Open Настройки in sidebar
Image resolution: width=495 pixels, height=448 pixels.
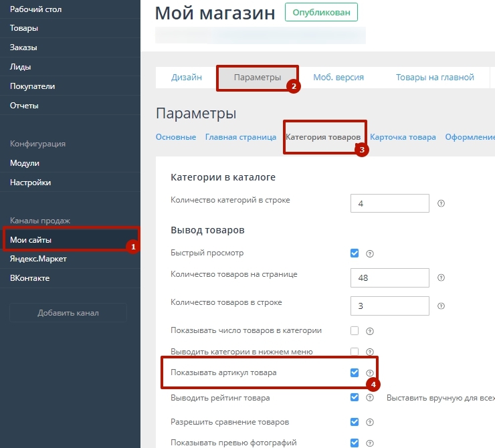(70, 183)
